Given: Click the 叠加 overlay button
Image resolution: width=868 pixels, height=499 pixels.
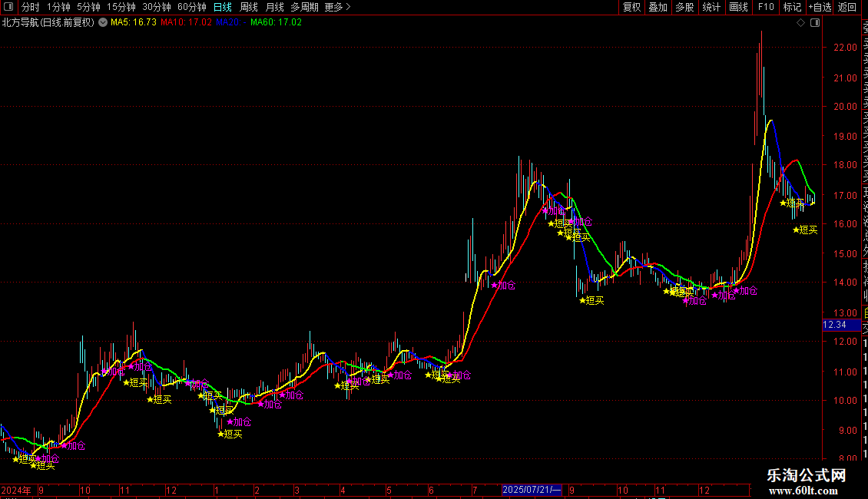Looking at the screenshot, I should pyautogui.click(x=658, y=7).
